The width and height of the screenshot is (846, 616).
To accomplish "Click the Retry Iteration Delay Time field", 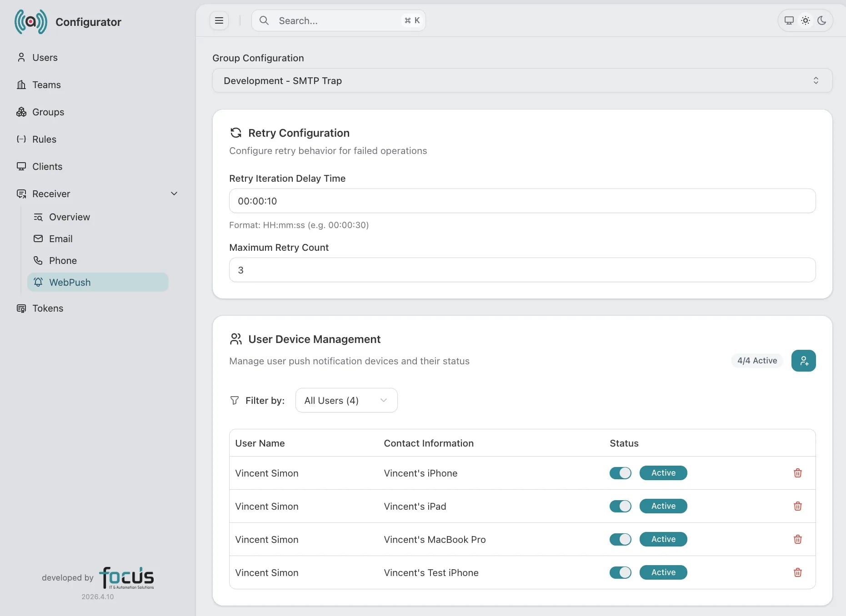I will 522,201.
